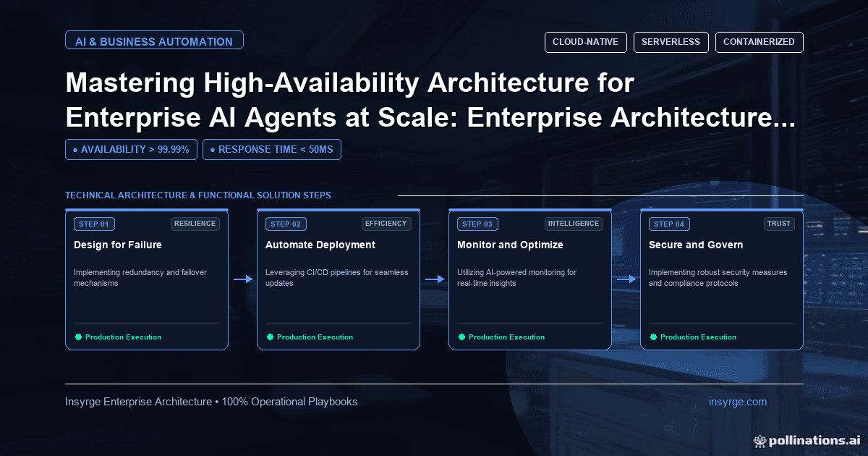
Task: Click 'Utilizing AI-powered monitoring for real-time insights' description
Action: click(x=517, y=278)
